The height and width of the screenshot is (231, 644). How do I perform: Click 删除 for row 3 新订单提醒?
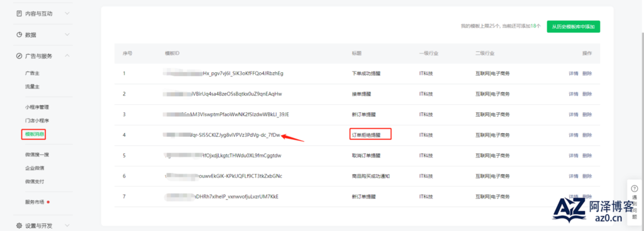[x=587, y=114]
